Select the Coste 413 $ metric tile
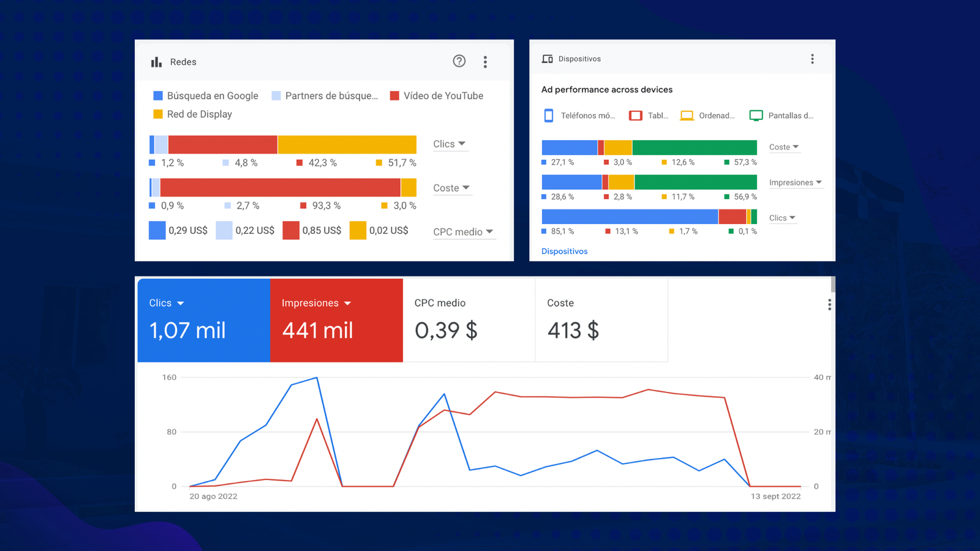Screen dimensions: 980x551 [601, 320]
